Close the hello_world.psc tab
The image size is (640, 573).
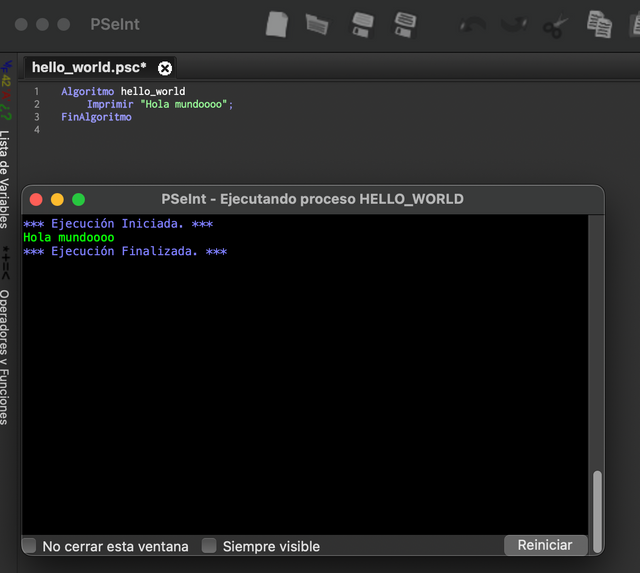165,68
